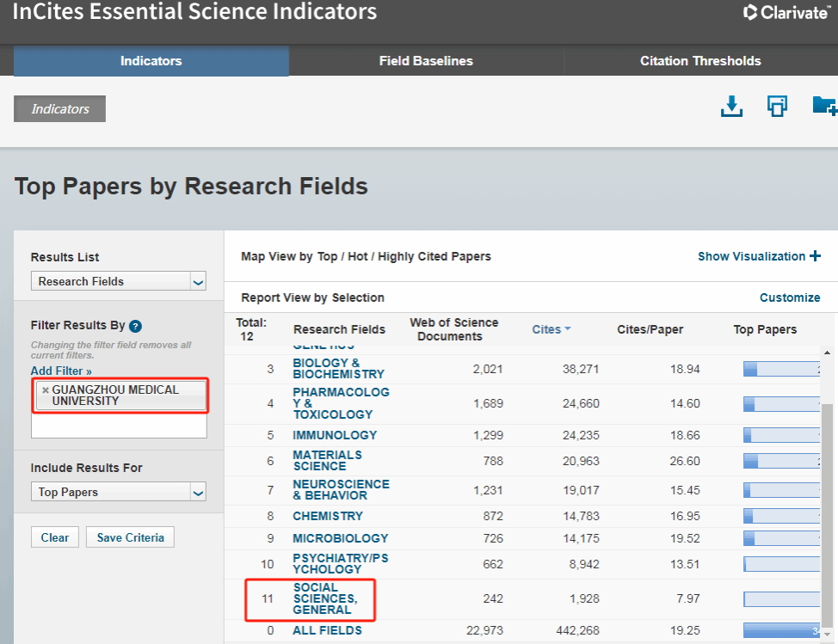
Task: Open the Customize link
Action: 789,297
